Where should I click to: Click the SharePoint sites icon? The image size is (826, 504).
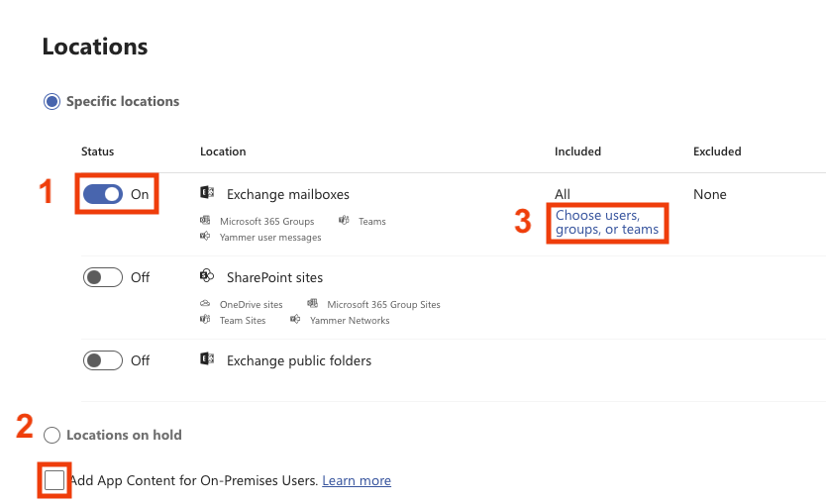click(x=207, y=277)
